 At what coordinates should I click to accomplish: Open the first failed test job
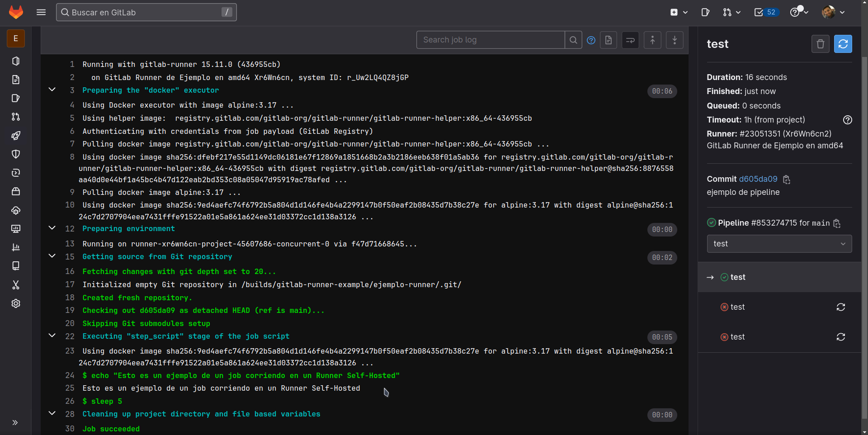click(737, 307)
